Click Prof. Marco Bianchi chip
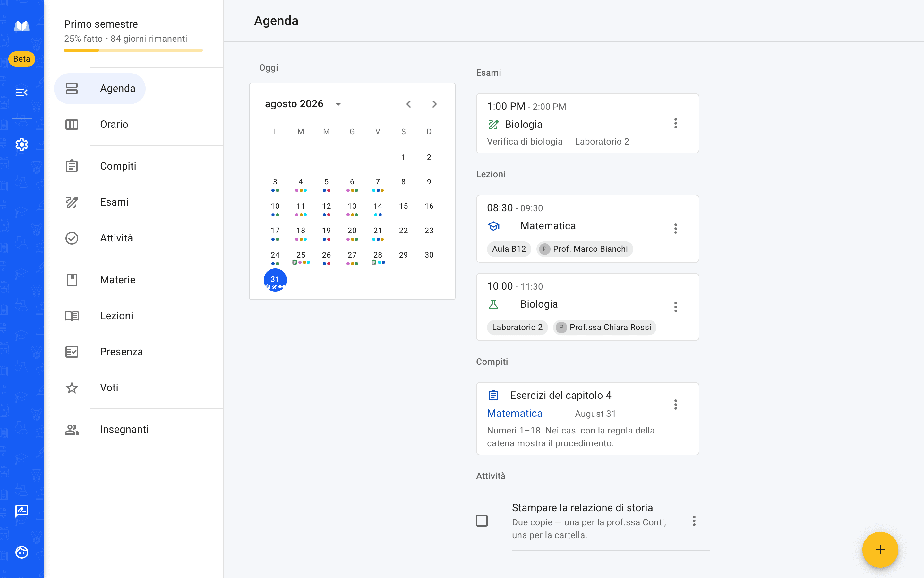This screenshot has height=578, width=924. pos(585,249)
